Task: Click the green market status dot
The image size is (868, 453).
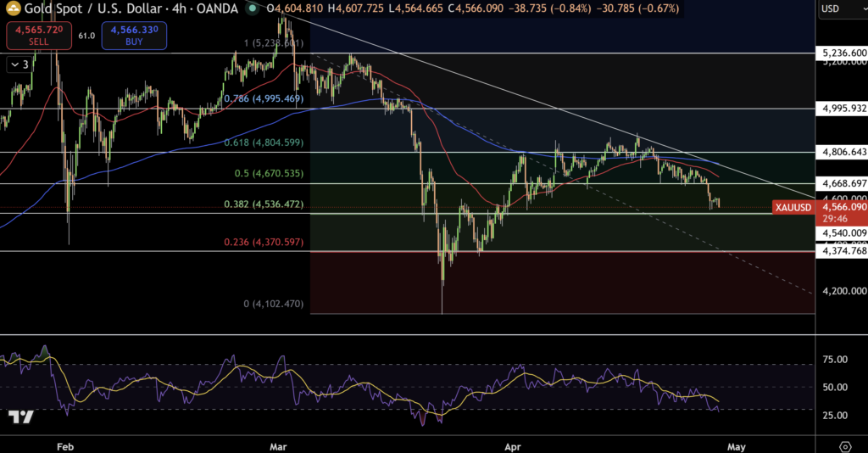Action: coord(253,8)
